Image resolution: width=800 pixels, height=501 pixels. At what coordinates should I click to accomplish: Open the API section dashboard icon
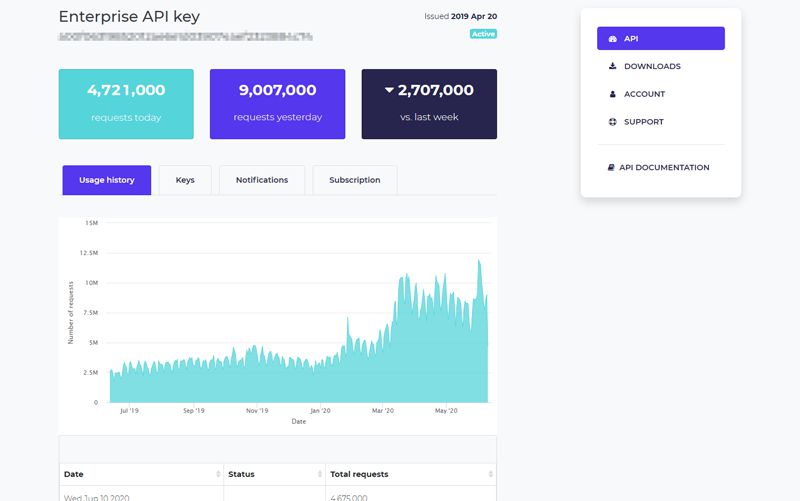(612, 39)
